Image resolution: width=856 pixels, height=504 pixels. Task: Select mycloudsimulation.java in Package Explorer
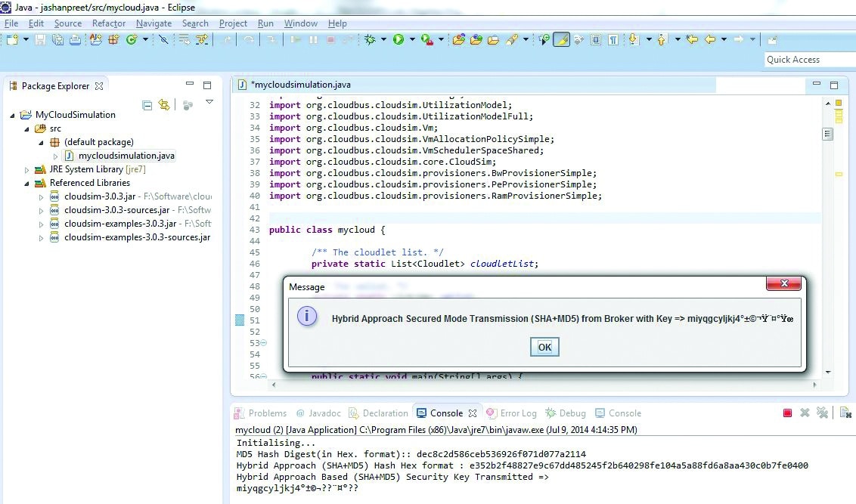coord(126,156)
